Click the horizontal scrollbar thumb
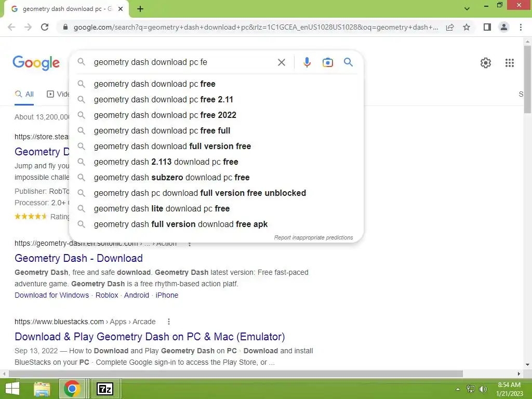 pos(235,374)
